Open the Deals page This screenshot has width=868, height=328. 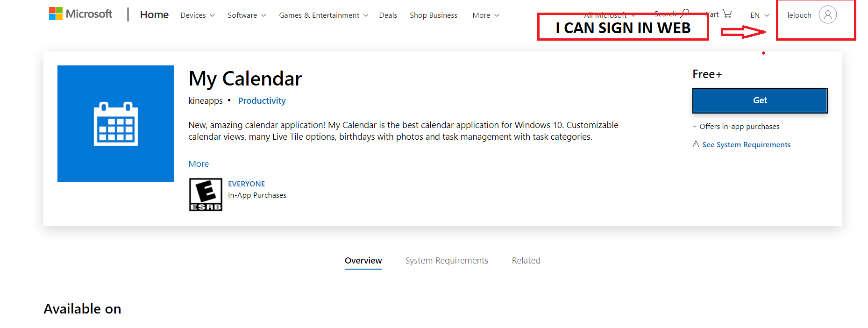[x=388, y=15]
